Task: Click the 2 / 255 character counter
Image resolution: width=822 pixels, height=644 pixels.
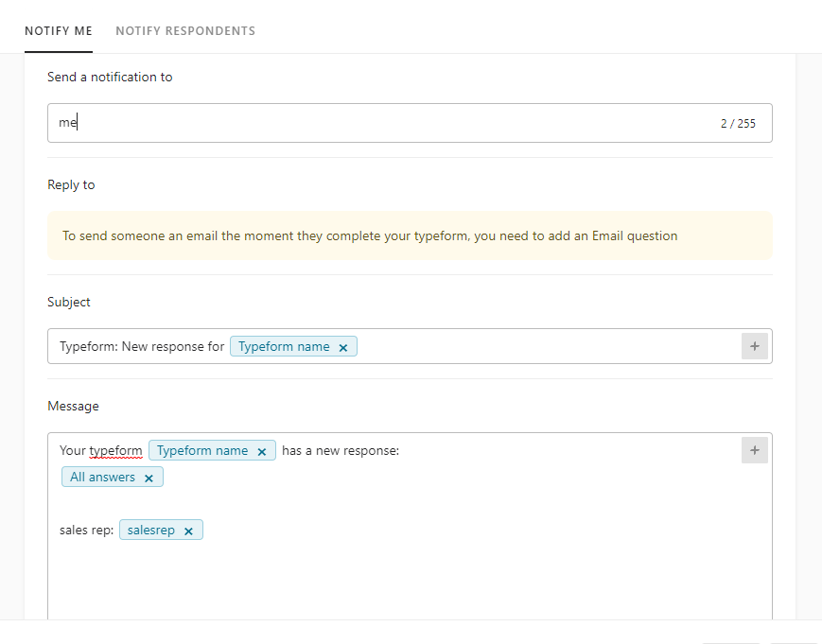Action: 738,124
